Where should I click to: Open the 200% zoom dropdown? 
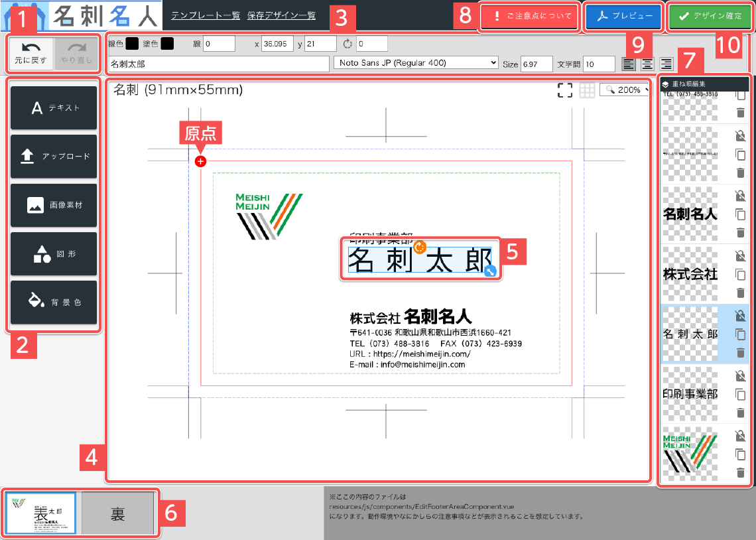(x=625, y=90)
